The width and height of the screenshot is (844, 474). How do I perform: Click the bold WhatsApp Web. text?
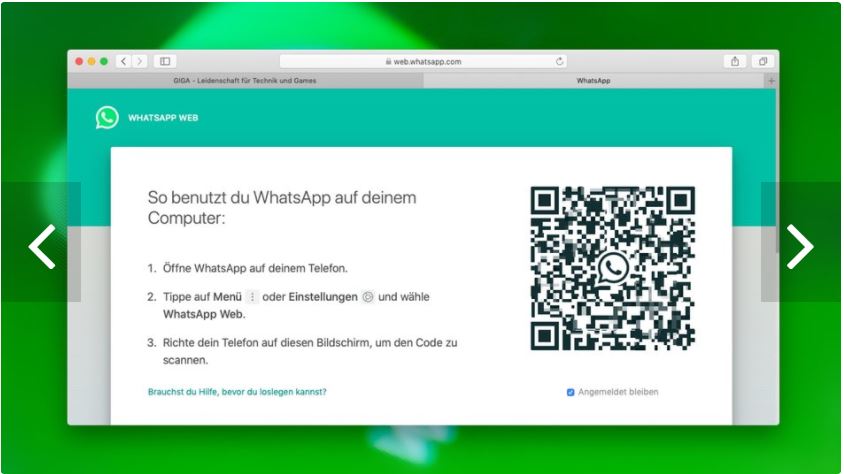tap(204, 314)
